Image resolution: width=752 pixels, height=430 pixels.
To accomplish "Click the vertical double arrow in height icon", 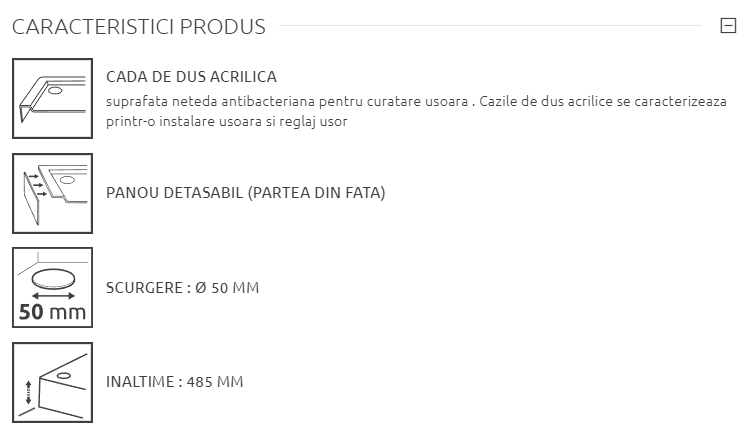I will point(28,392).
